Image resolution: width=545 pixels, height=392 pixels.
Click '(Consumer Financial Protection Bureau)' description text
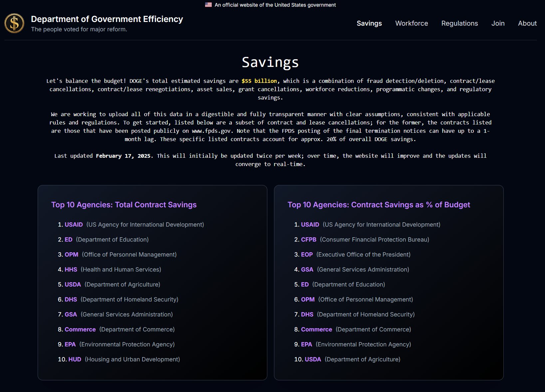(375, 240)
